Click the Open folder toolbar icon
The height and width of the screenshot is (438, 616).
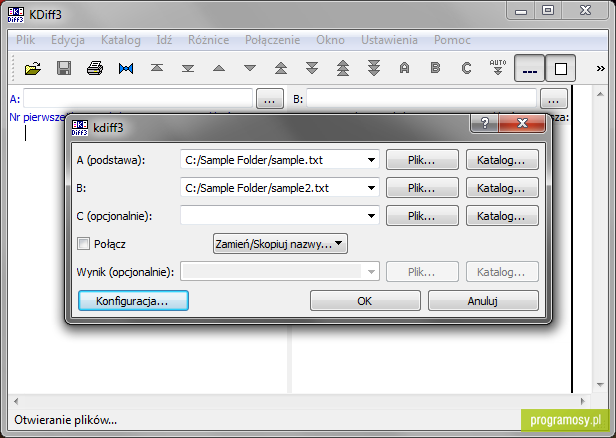pos(33,68)
